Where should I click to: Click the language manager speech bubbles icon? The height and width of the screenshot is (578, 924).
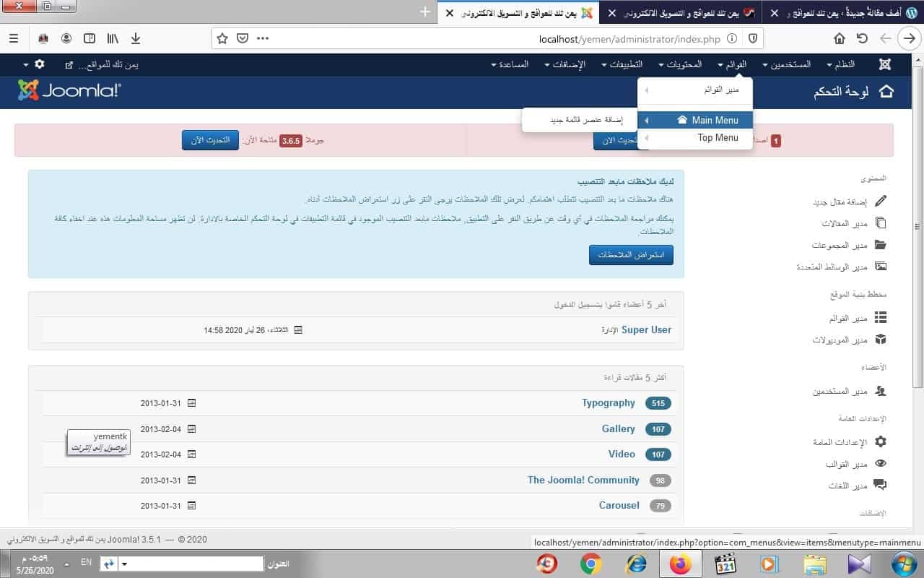coord(881,485)
